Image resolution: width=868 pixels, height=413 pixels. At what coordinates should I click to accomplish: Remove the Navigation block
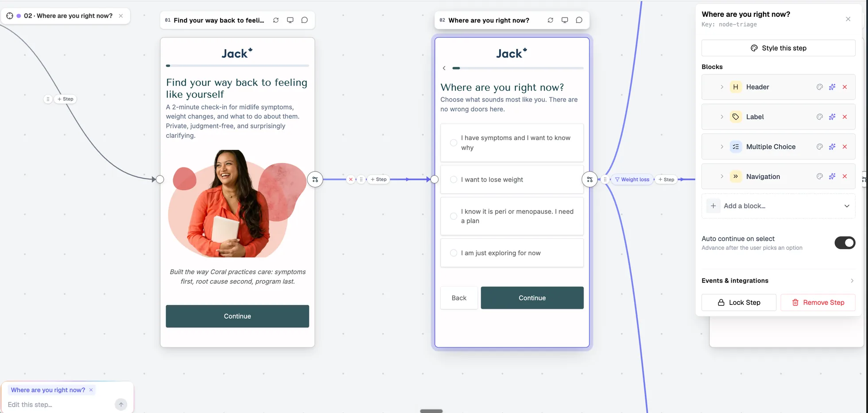[x=845, y=176]
